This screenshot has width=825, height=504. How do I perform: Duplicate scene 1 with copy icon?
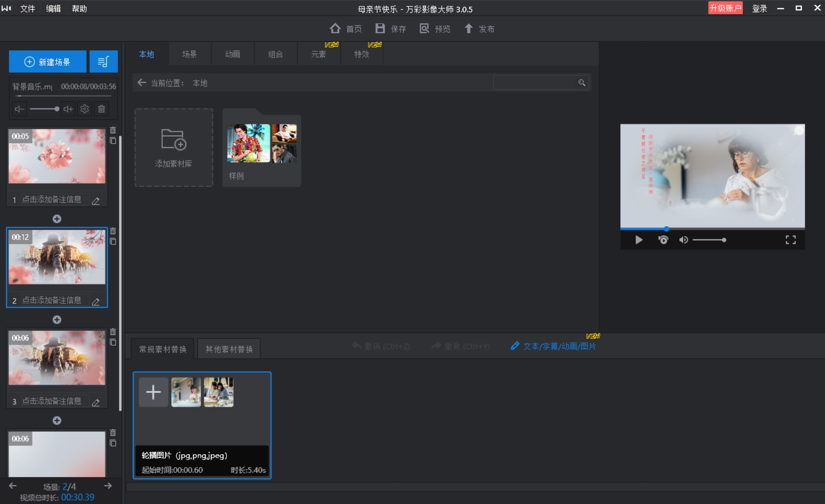[113, 141]
